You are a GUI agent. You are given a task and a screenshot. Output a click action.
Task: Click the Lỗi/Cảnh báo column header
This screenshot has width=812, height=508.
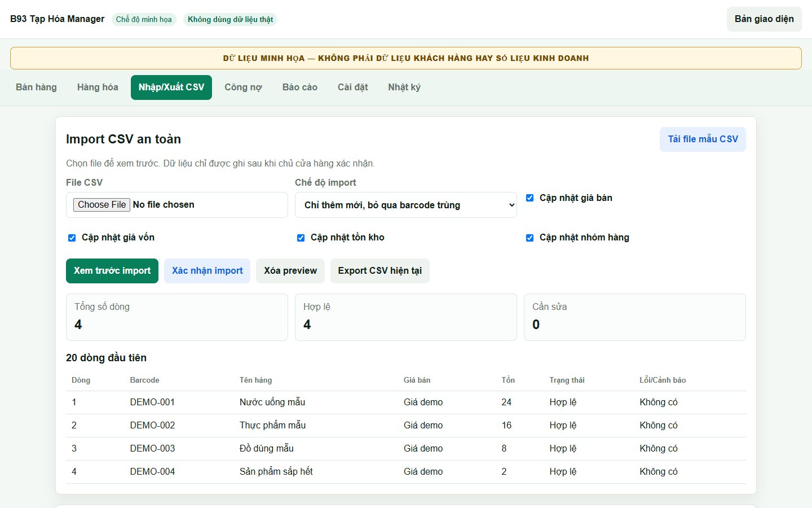pos(663,380)
